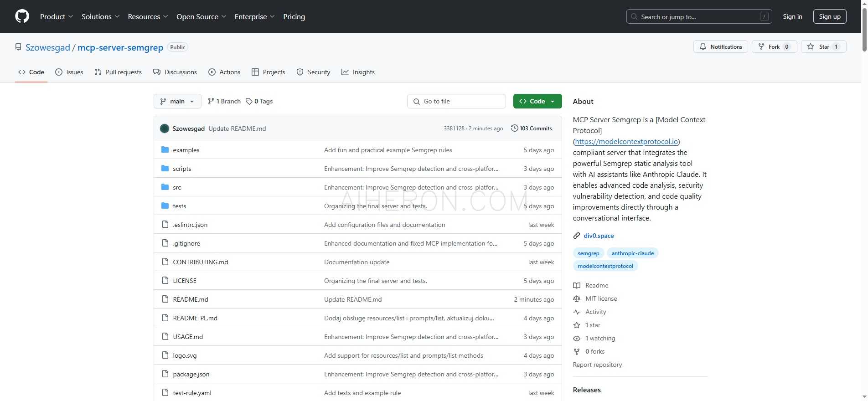
Task: Click the Szowesgad avatar in commit row
Action: tap(165, 129)
